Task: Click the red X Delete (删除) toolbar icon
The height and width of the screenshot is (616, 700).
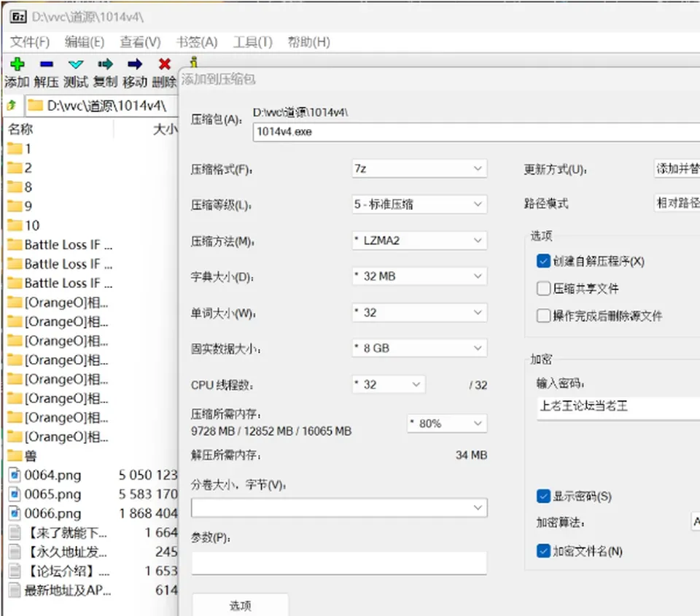Action: point(165,64)
